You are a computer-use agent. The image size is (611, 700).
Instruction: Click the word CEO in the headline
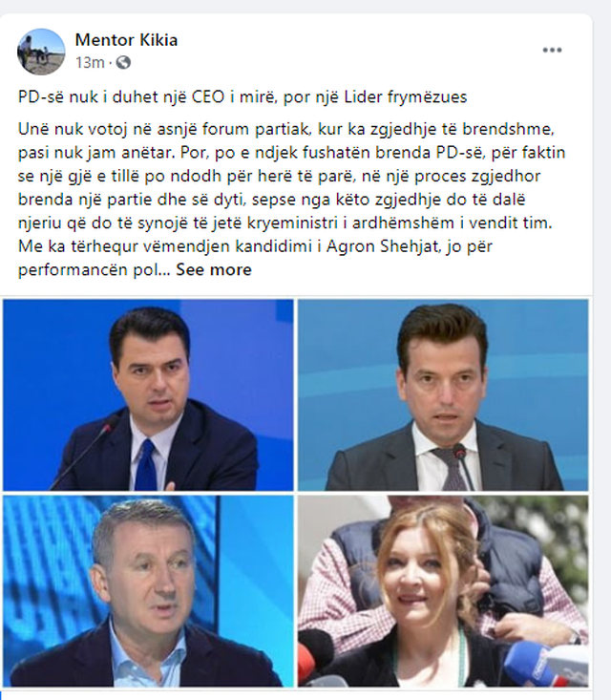click(208, 96)
